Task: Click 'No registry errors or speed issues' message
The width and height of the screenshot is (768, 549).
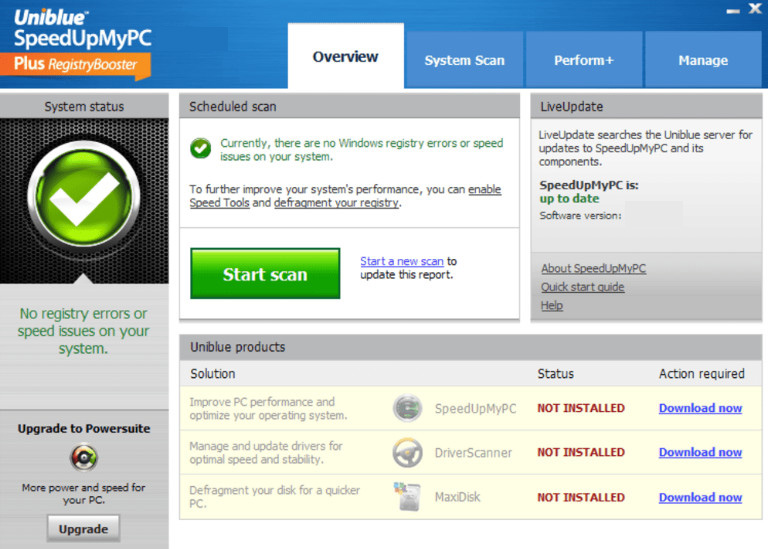Action: [x=83, y=331]
